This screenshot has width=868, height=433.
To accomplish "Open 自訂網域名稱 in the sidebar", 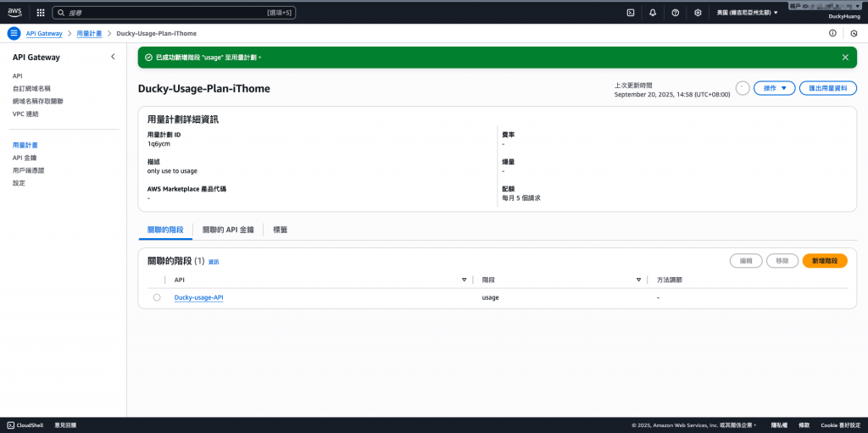I will [31, 89].
